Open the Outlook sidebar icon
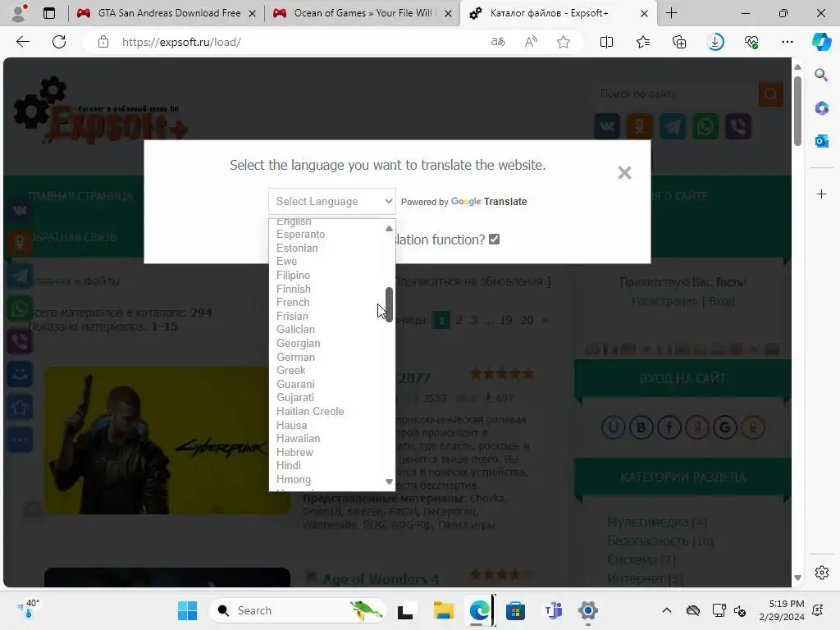 (x=821, y=141)
